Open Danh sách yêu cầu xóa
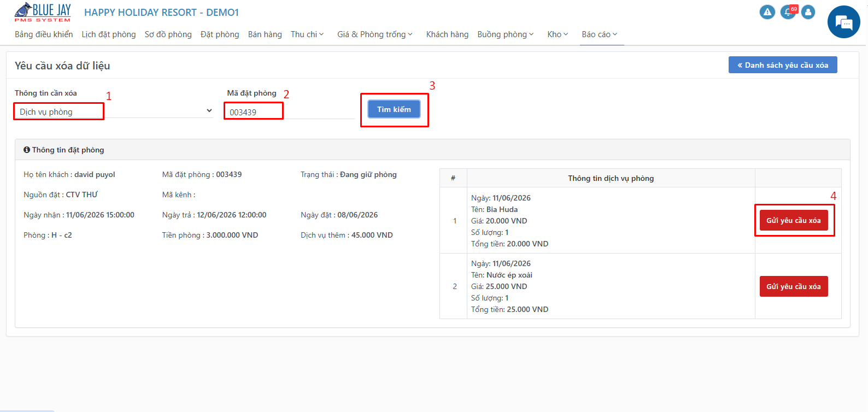The width and height of the screenshot is (868, 412). [783, 65]
